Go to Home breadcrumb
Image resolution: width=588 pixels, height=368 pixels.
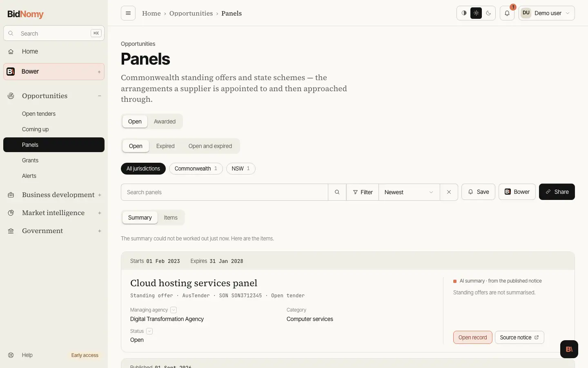151,13
